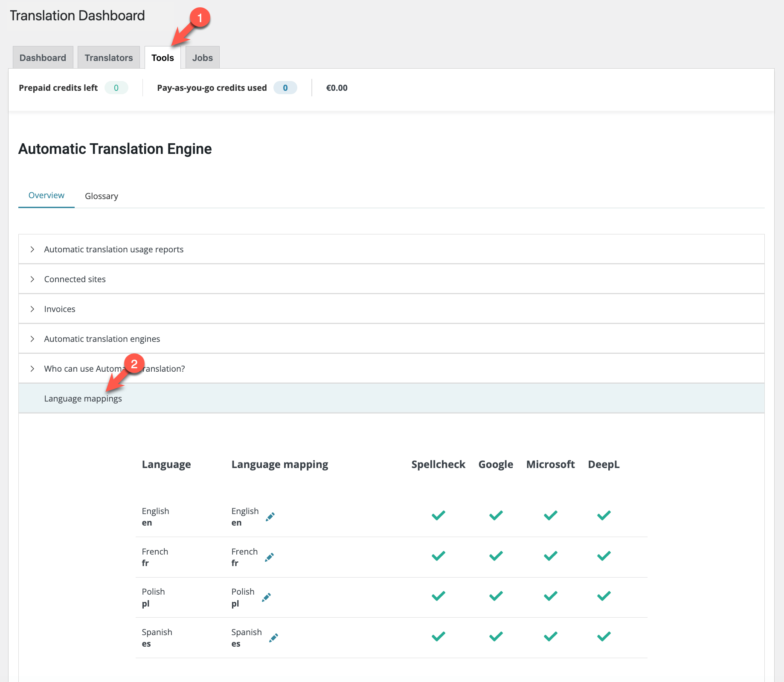Switch to the Translators tab
The height and width of the screenshot is (682, 784).
(109, 58)
